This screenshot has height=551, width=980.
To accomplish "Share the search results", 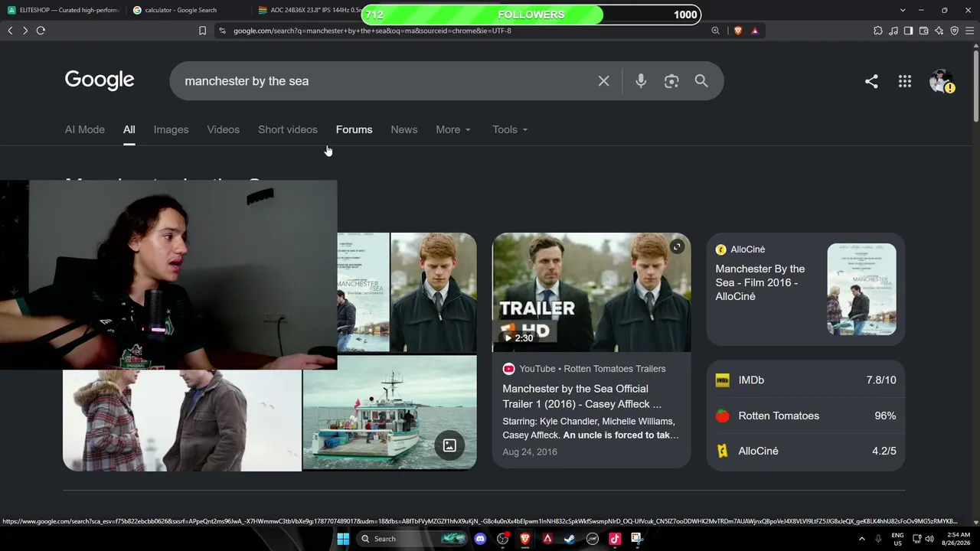I will 871,81.
